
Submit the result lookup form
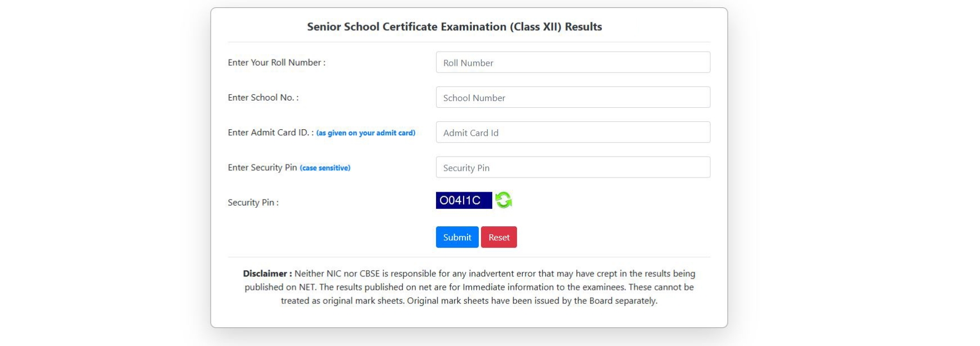(x=457, y=237)
